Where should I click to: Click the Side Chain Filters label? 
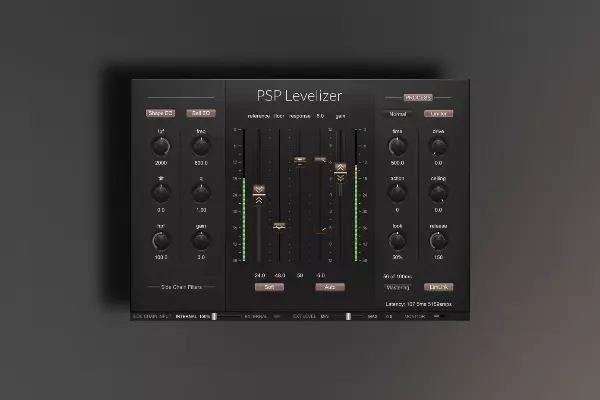181,287
